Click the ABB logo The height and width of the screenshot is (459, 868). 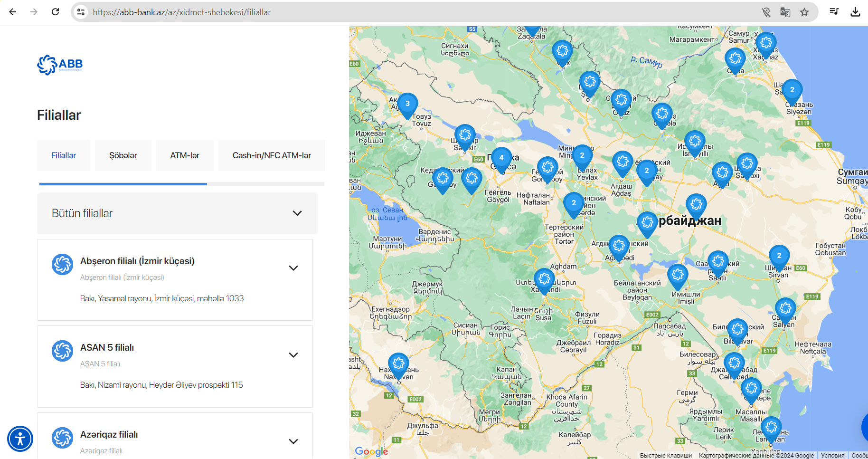click(60, 65)
